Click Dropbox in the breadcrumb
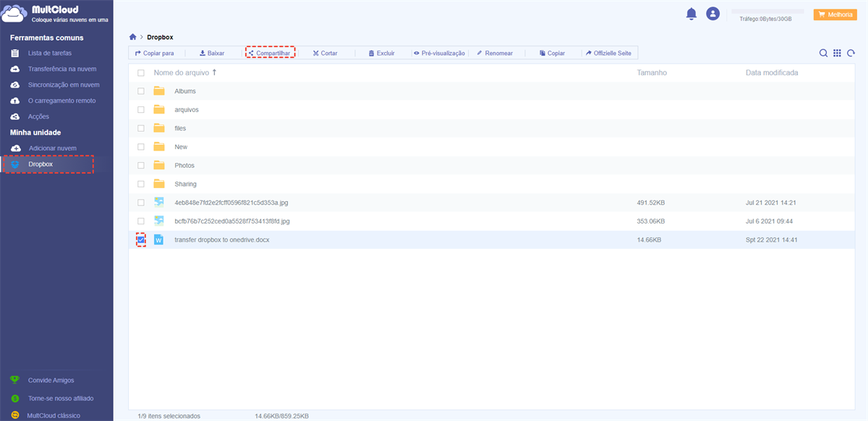 (160, 37)
